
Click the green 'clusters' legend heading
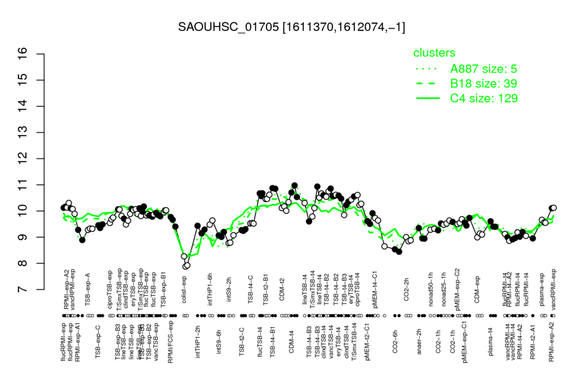coord(434,52)
